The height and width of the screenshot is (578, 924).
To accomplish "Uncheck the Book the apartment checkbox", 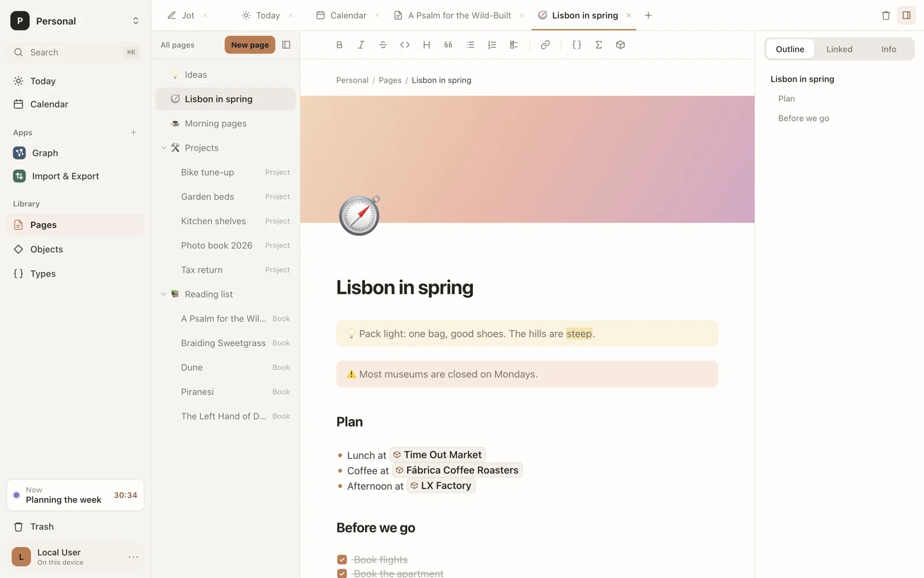I will pyautogui.click(x=342, y=573).
